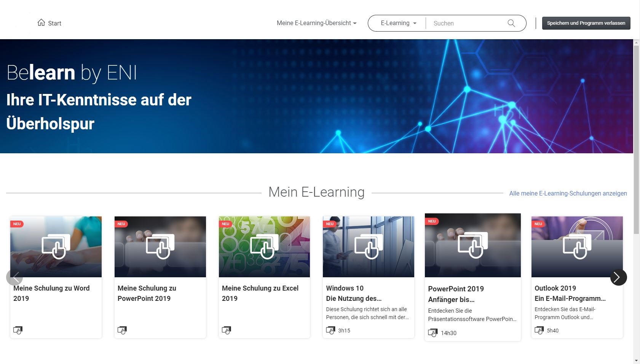This screenshot has height=364, width=640.
Task: Click NEU badge on Meine Schulung zu PowerPoint card
Action: point(121,224)
